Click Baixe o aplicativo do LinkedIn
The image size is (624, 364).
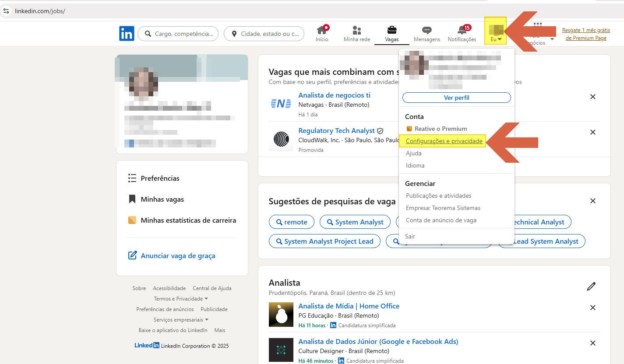coord(173,330)
